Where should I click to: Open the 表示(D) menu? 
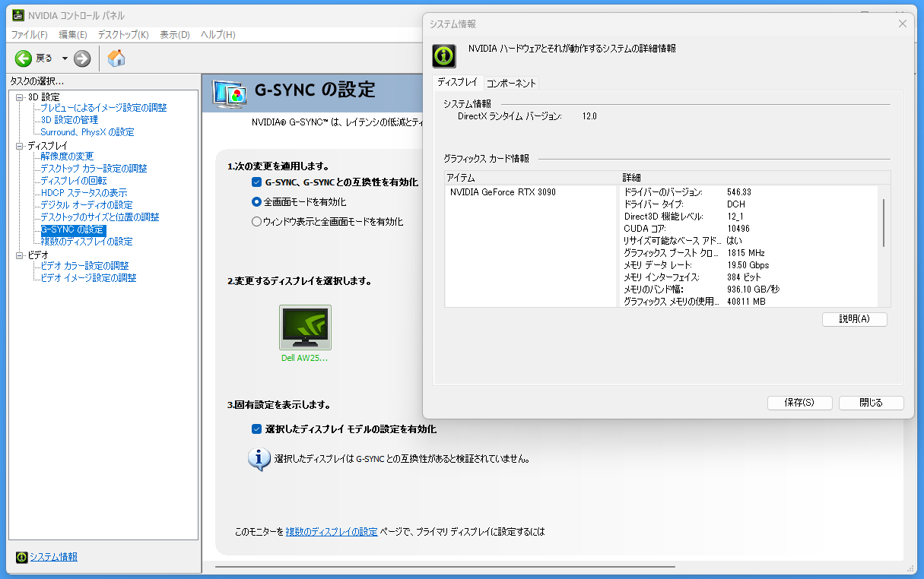(x=175, y=35)
